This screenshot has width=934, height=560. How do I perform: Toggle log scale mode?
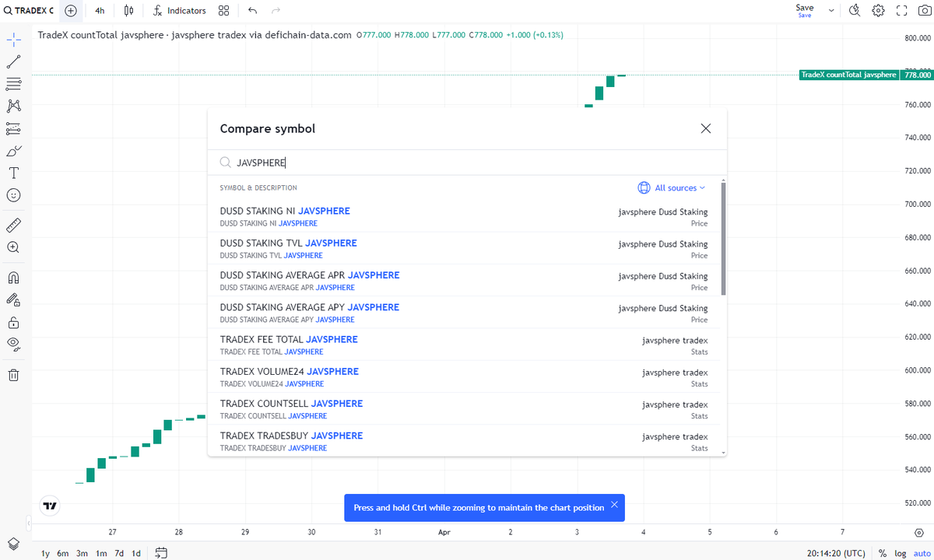[901, 553]
